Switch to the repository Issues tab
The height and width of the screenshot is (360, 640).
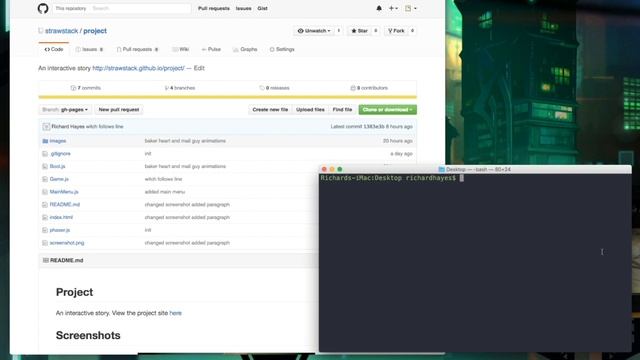[x=89, y=49]
